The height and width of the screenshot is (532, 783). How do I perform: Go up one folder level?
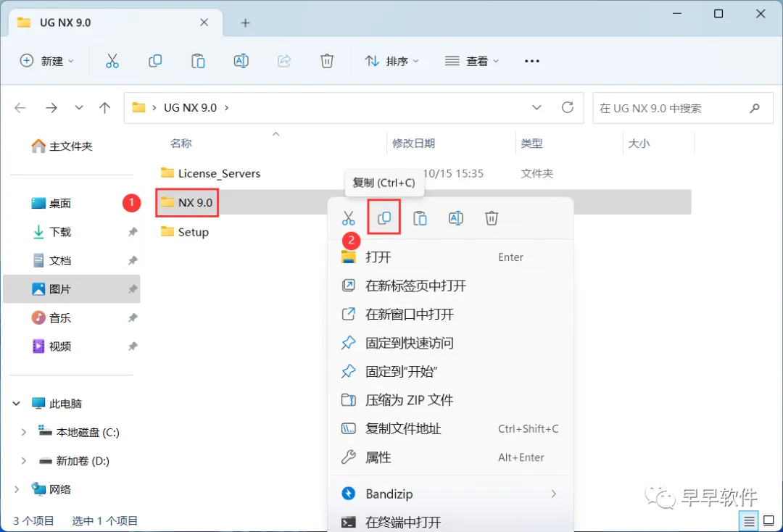pyautogui.click(x=105, y=108)
